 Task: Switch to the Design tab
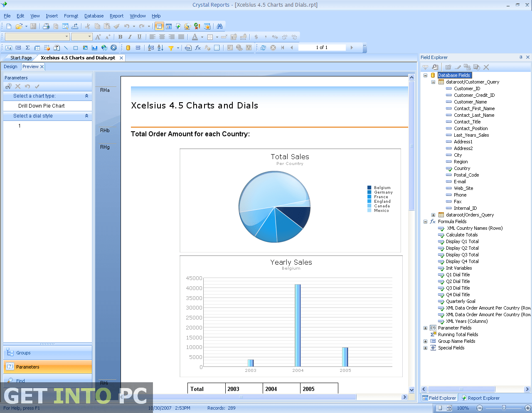coord(10,66)
